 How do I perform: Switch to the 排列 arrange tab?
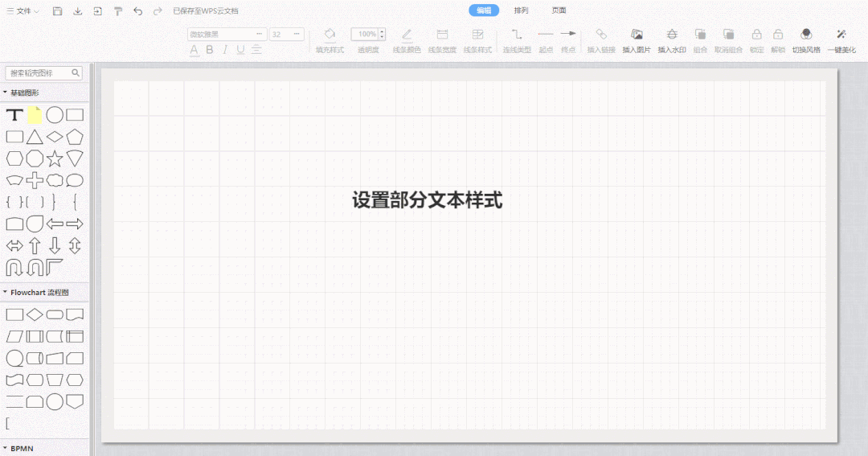(x=521, y=10)
